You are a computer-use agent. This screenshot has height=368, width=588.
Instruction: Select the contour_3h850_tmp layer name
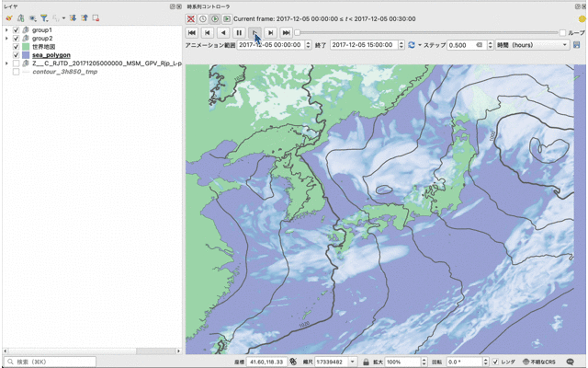point(65,72)
